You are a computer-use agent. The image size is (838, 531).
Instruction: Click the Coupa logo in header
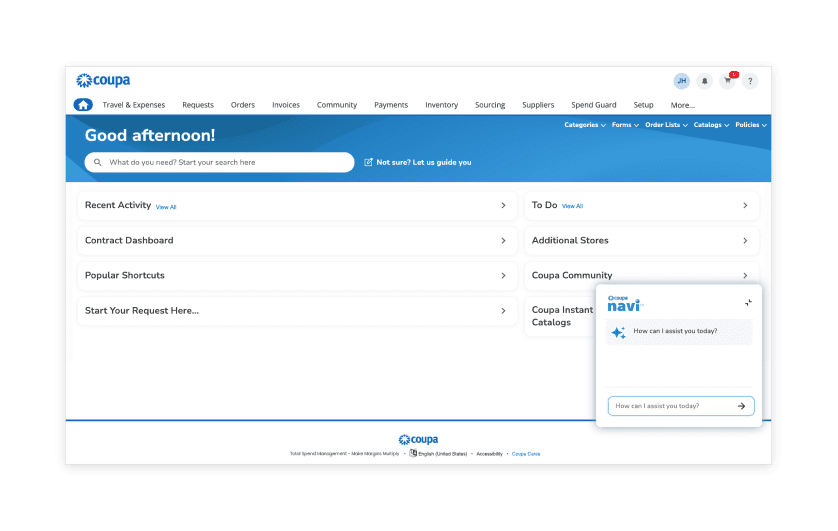coord(103,80)
